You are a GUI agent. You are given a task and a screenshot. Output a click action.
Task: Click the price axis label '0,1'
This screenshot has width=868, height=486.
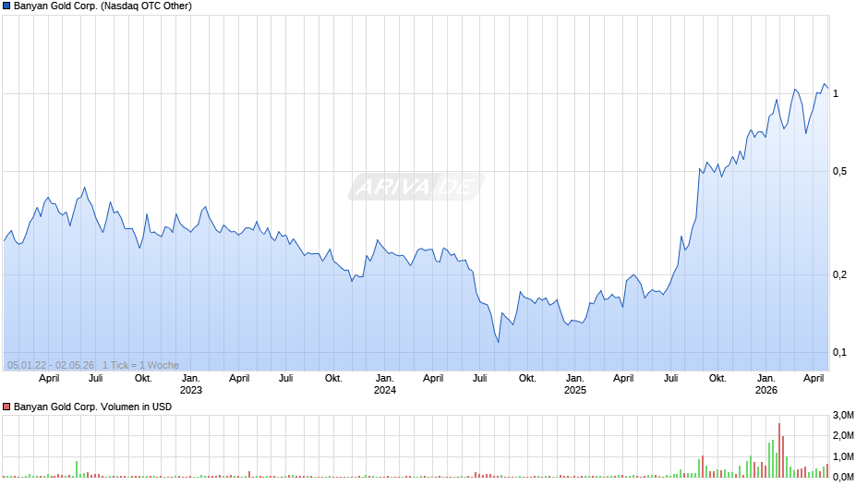[x=839, y=352]
